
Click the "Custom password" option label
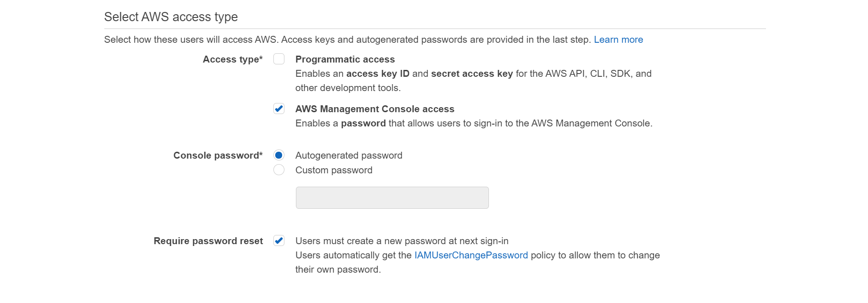pyautogui.click(x=334, y=170)
